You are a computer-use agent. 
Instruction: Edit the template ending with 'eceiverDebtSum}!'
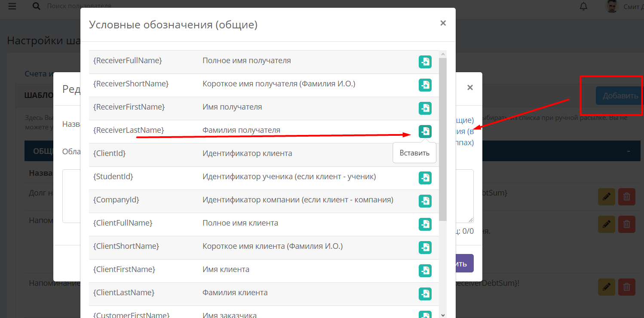(607, 287)
